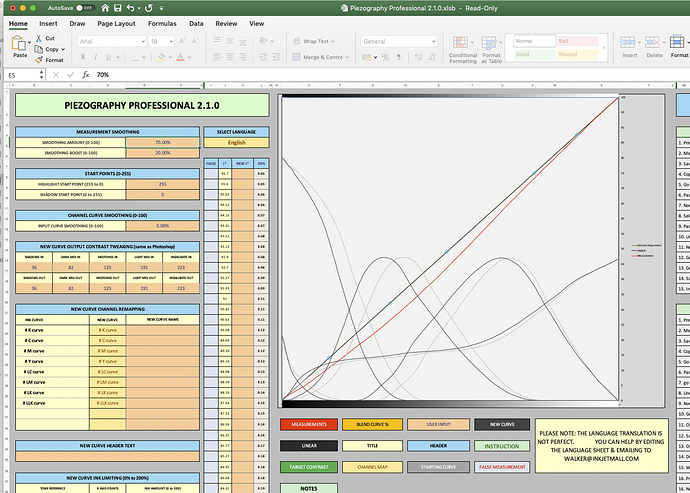This screenshot has width=690, height=493.
Task: Click the Align Middle icon
Action: coord(230,41)
